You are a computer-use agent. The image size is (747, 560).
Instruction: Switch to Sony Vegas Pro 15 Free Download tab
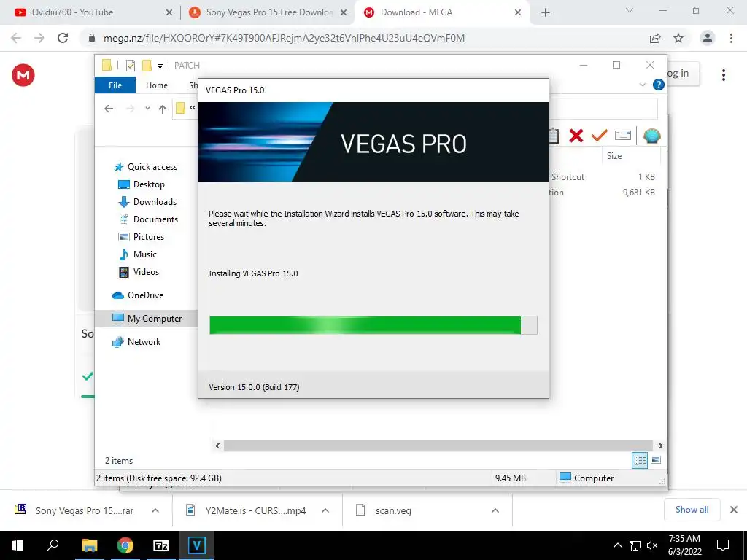coord(268,12)
